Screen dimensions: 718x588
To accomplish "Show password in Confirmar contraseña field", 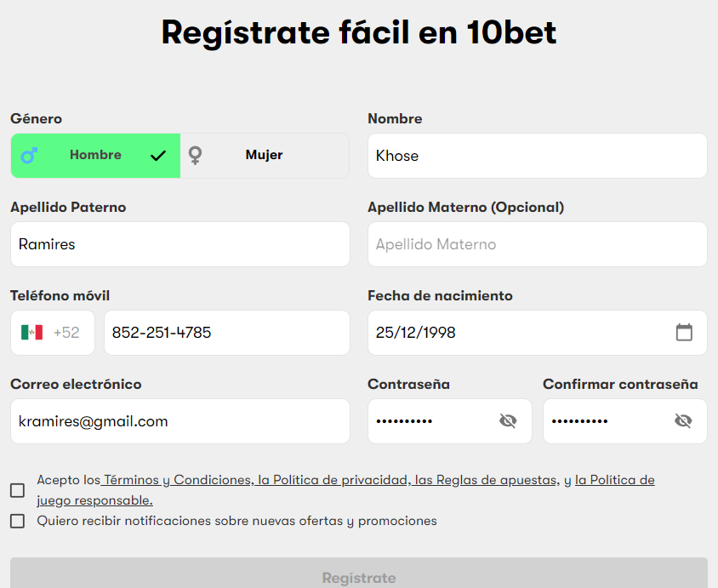I will click(683, 421).
